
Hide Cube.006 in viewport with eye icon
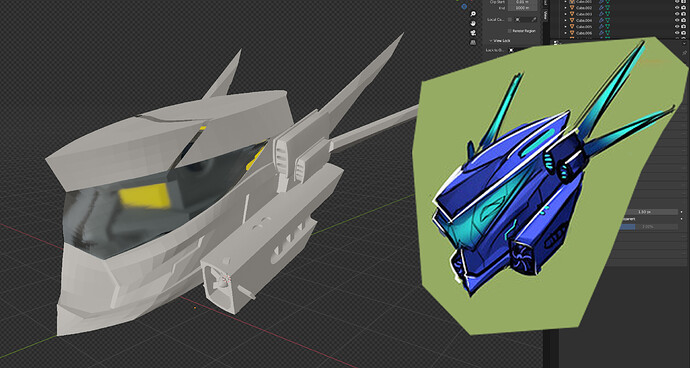677,33
